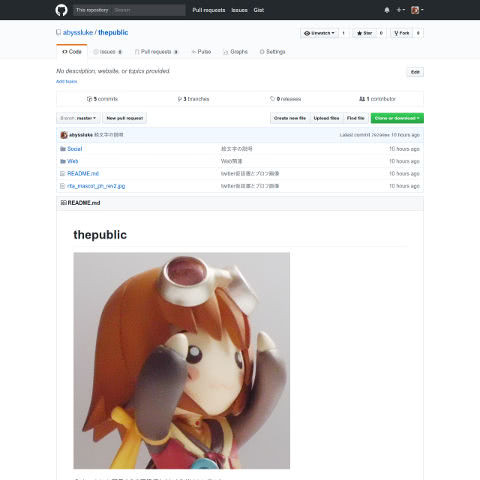Image resolution: width=480 pixels, height=480 pixels.
Task: Go to Pull requests in top navigation
Action: tap(209, 10)
